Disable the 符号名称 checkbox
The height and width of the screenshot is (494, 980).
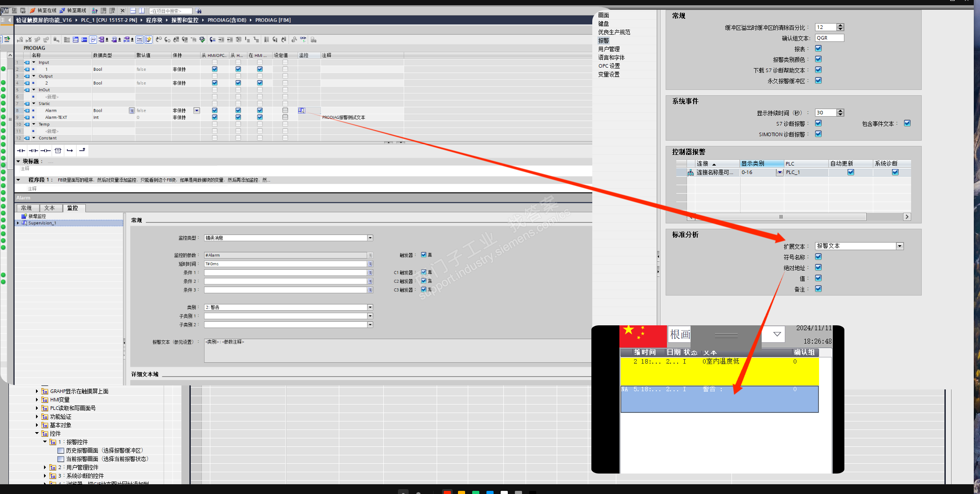818,257
